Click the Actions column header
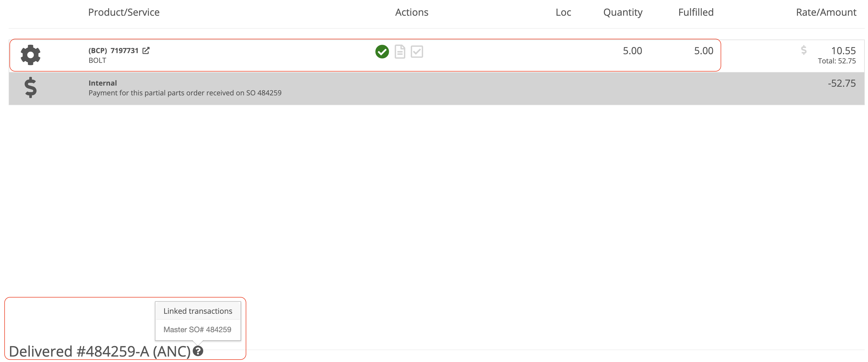 pos(412,12)
